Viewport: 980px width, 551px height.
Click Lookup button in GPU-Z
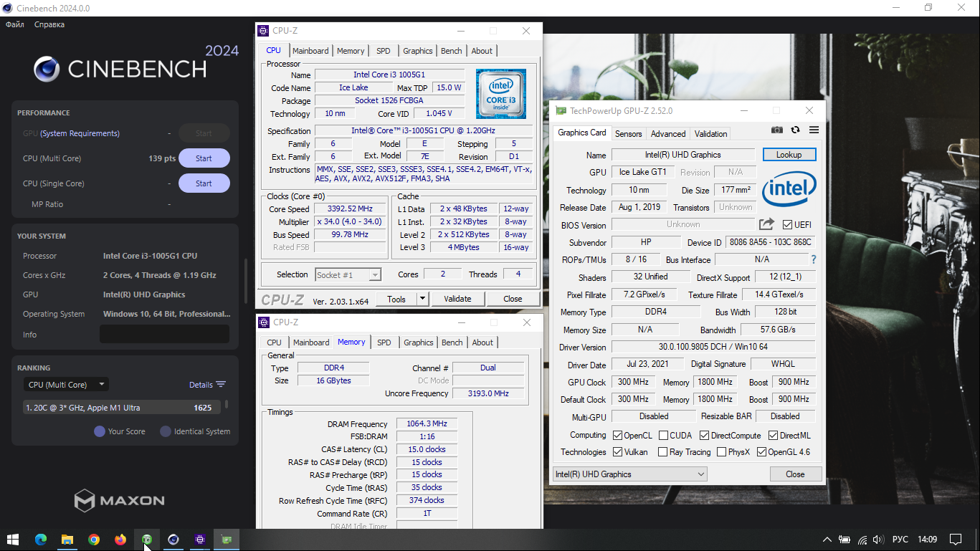coord(789,155)
